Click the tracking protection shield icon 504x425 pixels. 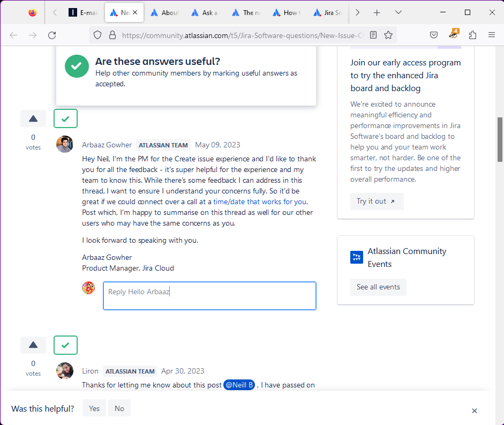pos(97,35)
